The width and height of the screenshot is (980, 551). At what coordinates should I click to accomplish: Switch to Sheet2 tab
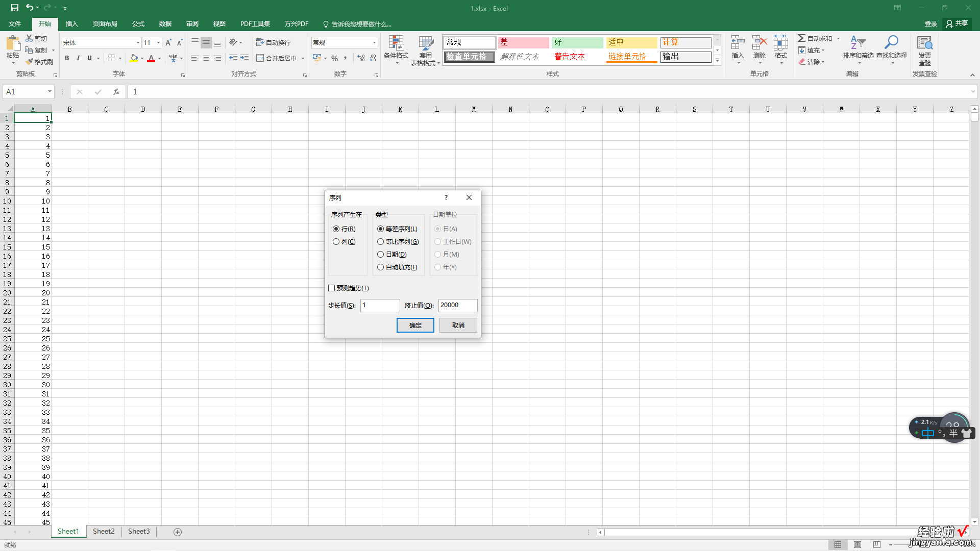click(x=104, y=532)
